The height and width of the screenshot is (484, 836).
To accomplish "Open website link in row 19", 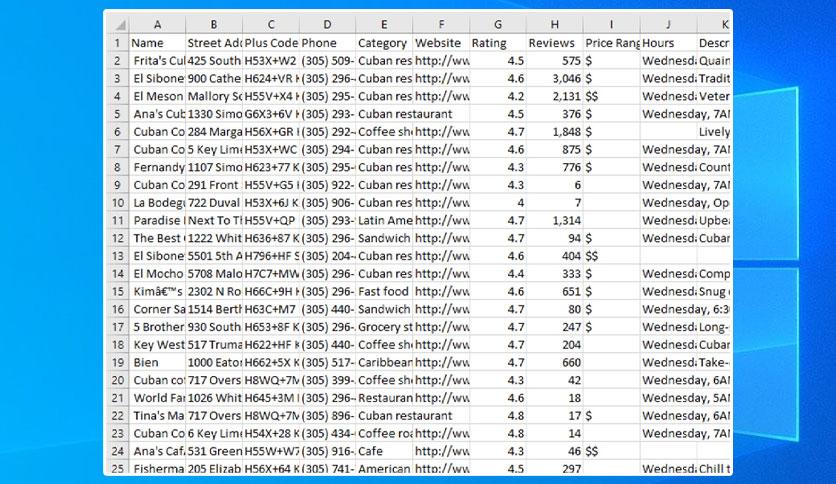I will pos(441,362).
